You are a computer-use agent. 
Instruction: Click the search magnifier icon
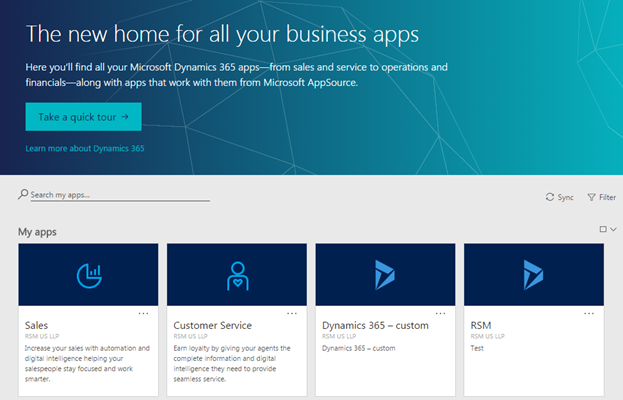click(x=23, y=194)
